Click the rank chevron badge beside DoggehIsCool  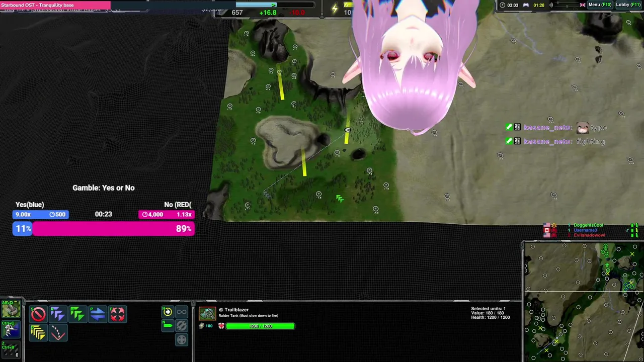click(554, 225)
